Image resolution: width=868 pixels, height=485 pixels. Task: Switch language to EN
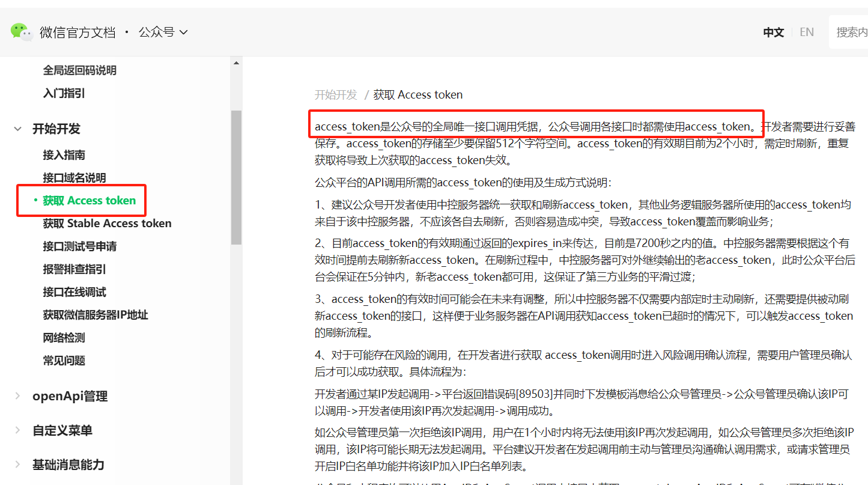pos(807,32)
